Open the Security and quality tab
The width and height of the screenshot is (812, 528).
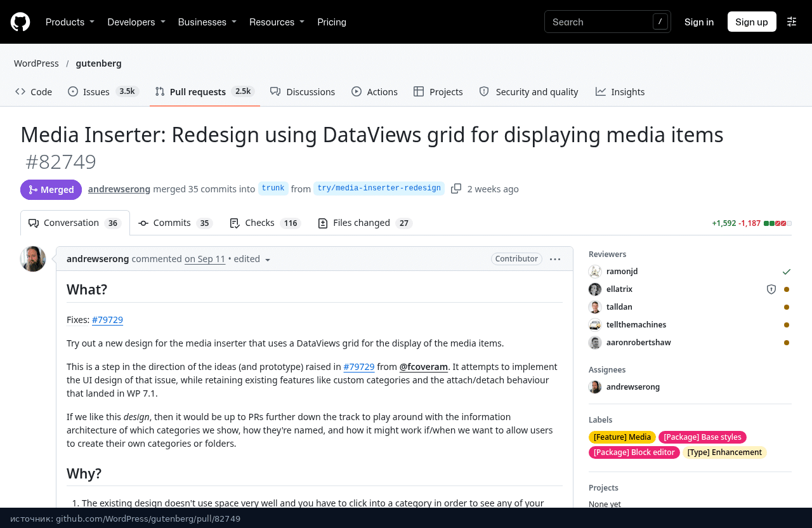[x=528, y=92]
